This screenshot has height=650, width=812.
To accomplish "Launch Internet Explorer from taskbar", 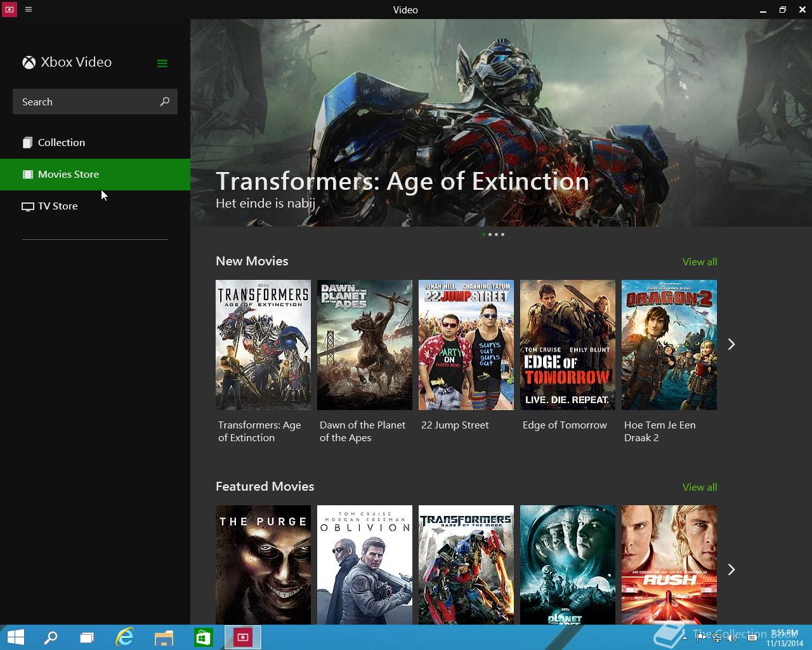I will (125, 637).
